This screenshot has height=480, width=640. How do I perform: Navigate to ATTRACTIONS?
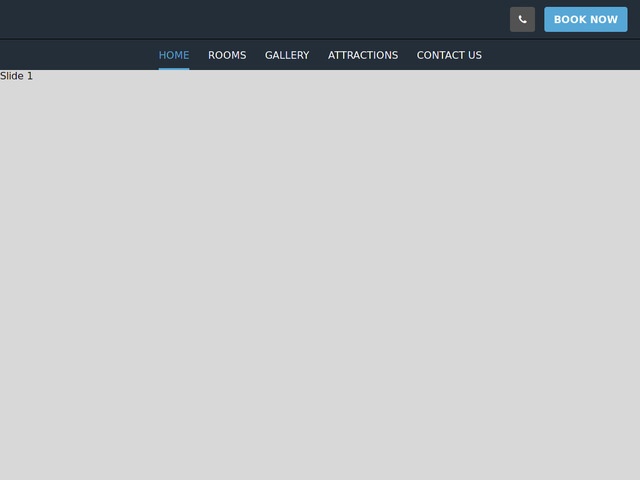363,55
